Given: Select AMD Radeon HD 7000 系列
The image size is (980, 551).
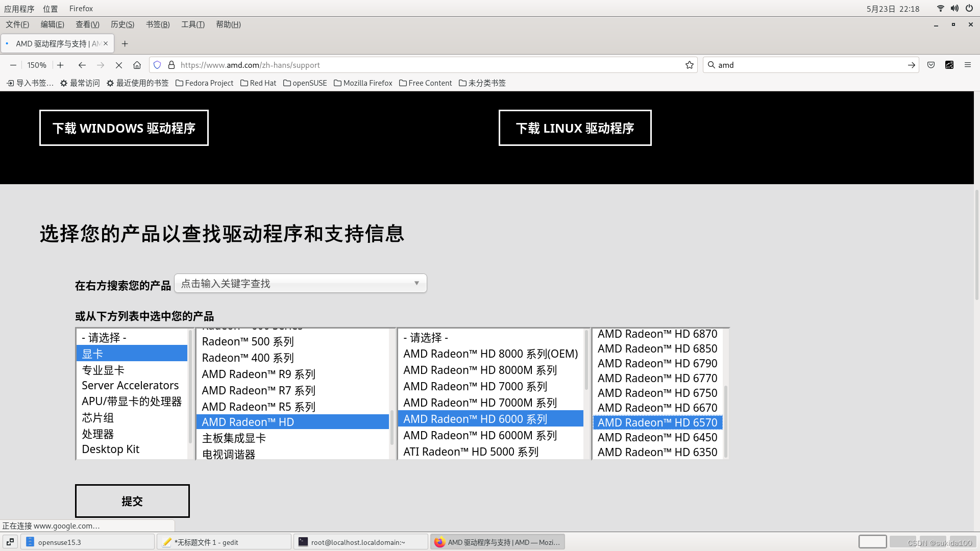Looking at the screenshot, I should coord(491,387).
